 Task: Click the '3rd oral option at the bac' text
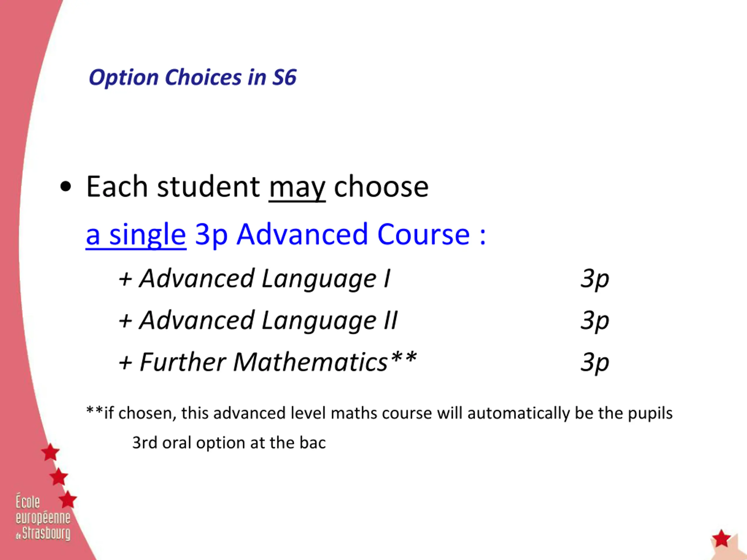[x=229, y=442]
